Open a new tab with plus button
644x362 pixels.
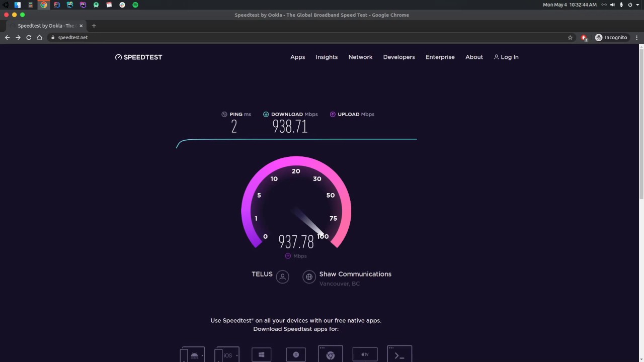(94, 26)
